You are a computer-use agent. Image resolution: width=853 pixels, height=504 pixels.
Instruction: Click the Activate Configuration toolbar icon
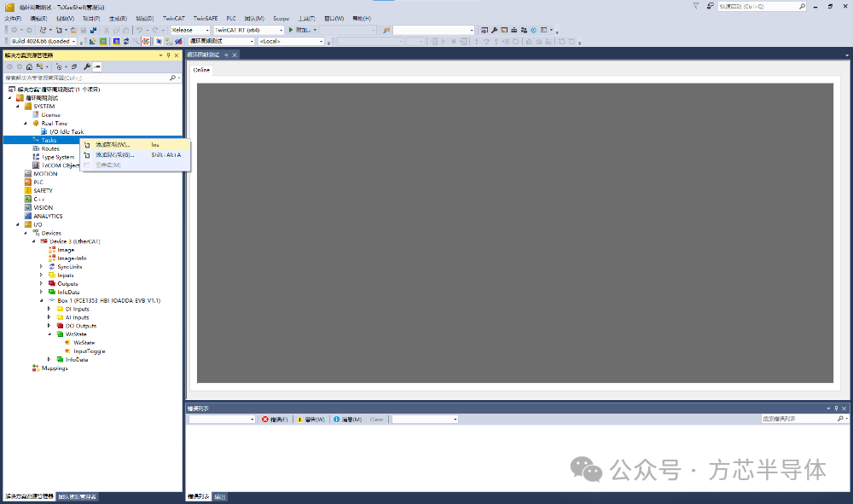click(x=92, y=41)
